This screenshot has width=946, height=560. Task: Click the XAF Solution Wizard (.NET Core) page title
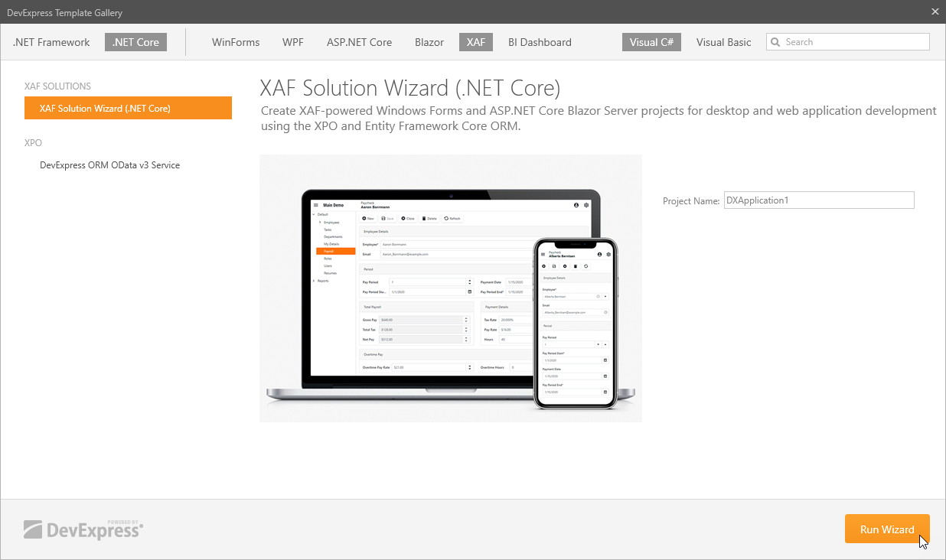coord(410,87)
